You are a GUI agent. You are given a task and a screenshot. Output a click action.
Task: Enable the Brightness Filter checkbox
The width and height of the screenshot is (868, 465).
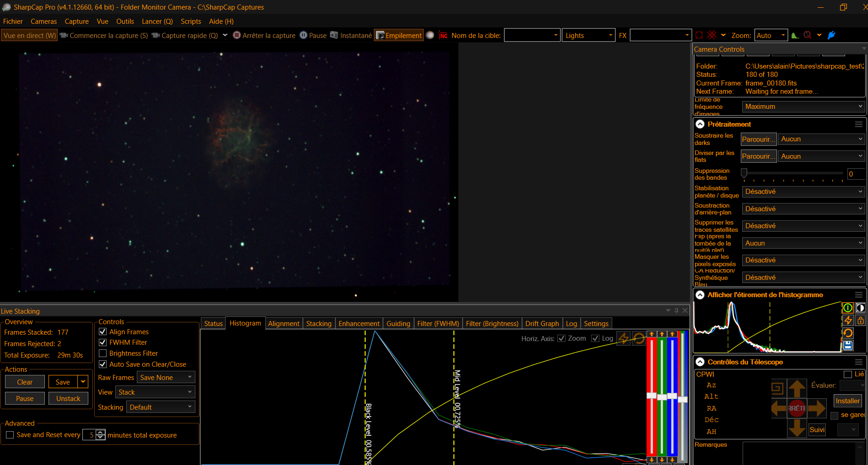tap(103, 353)
